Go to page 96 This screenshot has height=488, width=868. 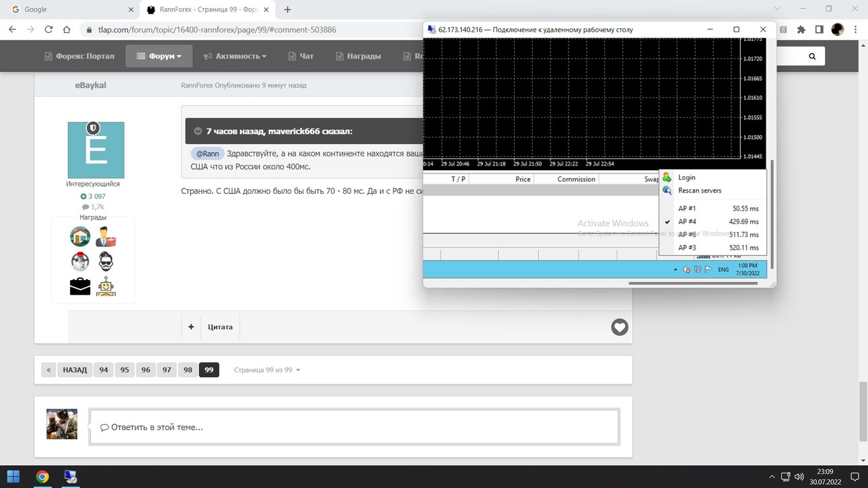(x=146, y=370)
